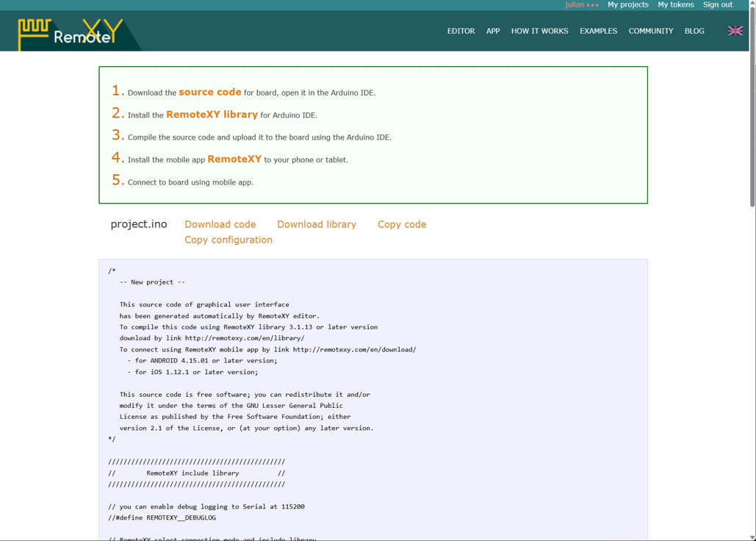Click the scrollbar down arrow
Screen dimensions: 756x541
752,537
